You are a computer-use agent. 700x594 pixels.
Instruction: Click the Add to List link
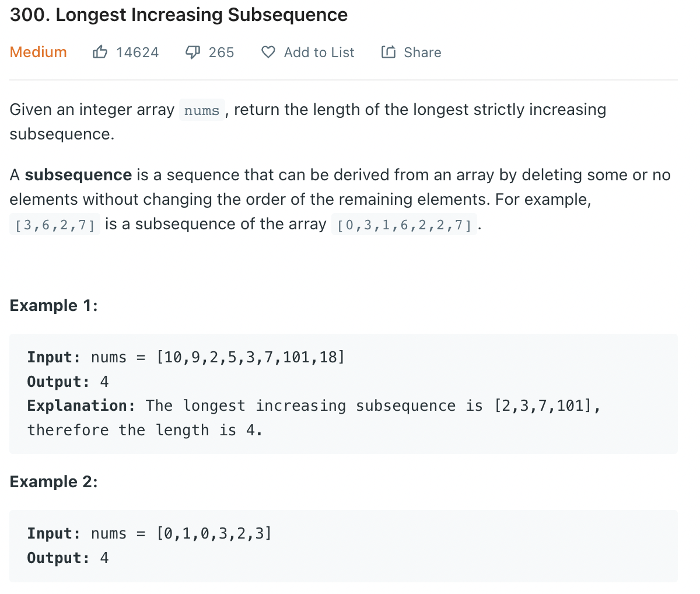pyautogui.click(x=318, y=52)
